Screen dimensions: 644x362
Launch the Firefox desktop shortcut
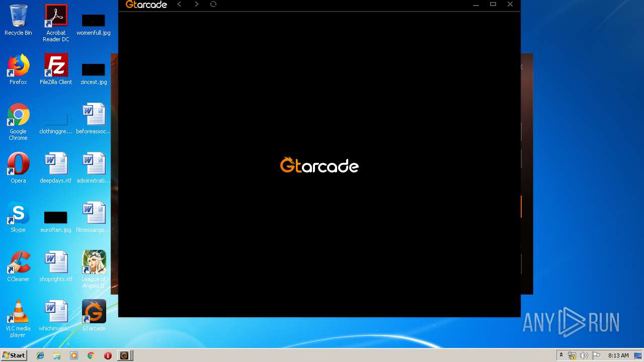(x=18, y=69)
